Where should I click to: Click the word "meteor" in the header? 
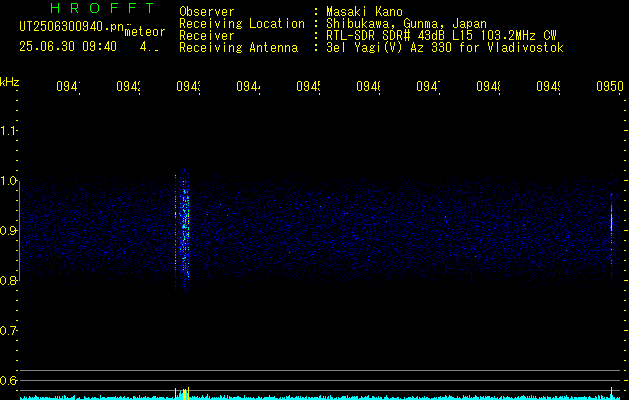click(x=145, y=32)
